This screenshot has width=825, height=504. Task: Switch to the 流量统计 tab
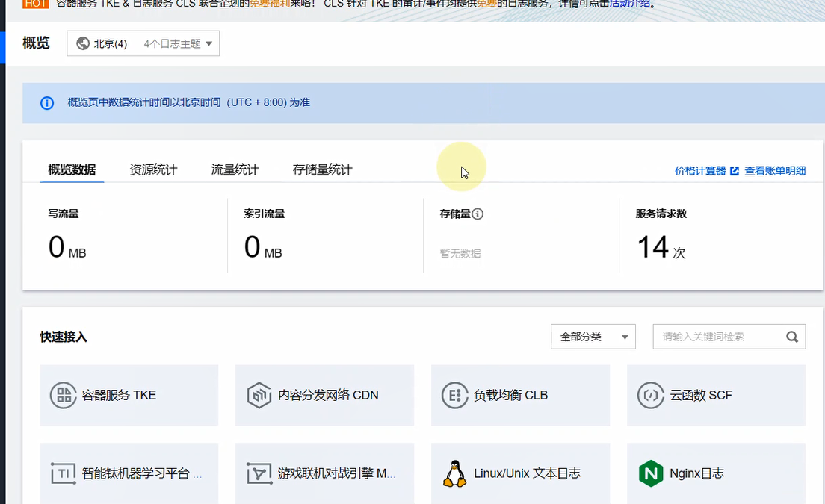coord(235,169)
